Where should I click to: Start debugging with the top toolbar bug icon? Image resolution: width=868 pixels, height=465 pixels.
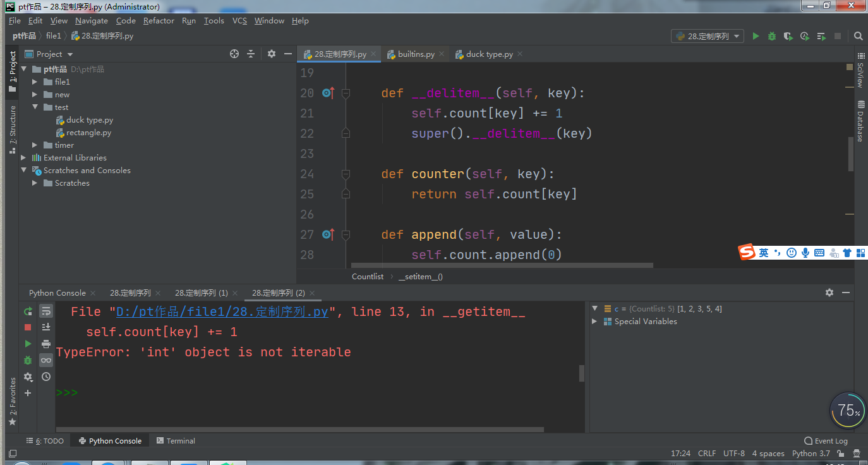click(x=772, y=37)
